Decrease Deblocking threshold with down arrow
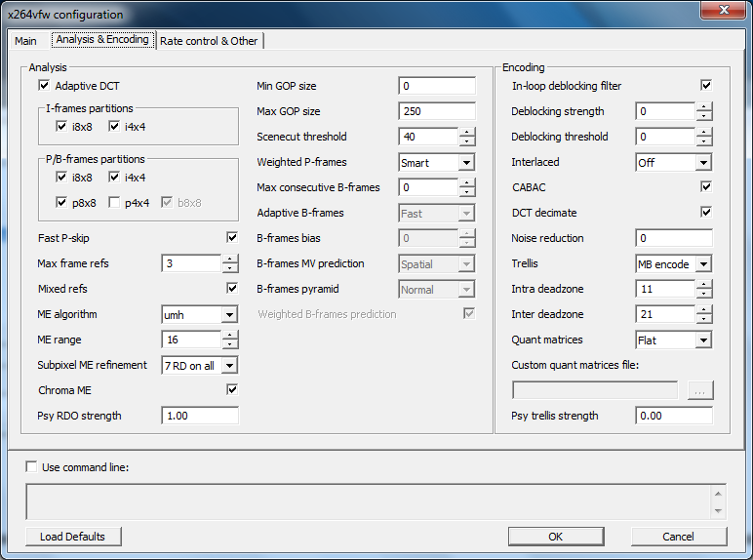The image size is (753, 560). pos(704,141)
